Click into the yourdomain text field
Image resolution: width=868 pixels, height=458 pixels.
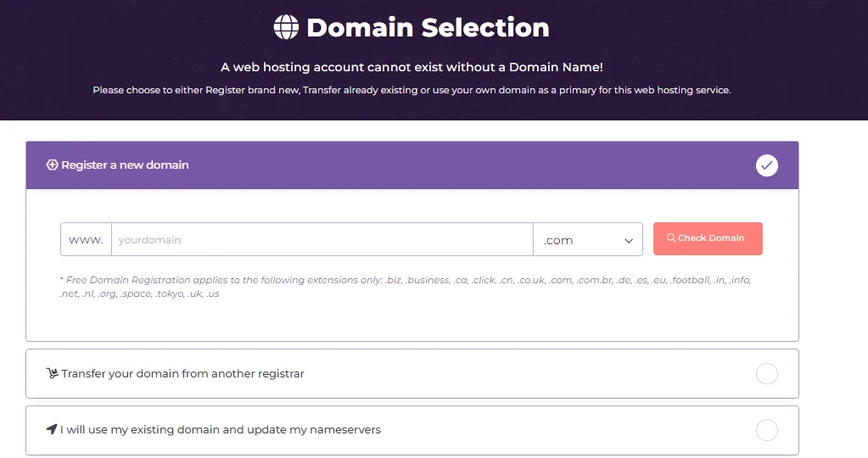click(322, 240)
